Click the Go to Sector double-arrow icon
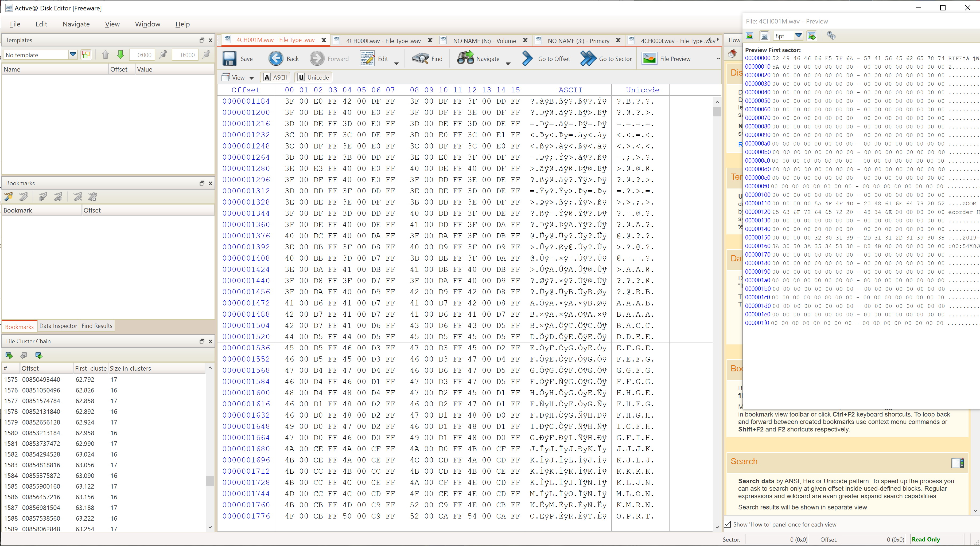 point(588,58)
